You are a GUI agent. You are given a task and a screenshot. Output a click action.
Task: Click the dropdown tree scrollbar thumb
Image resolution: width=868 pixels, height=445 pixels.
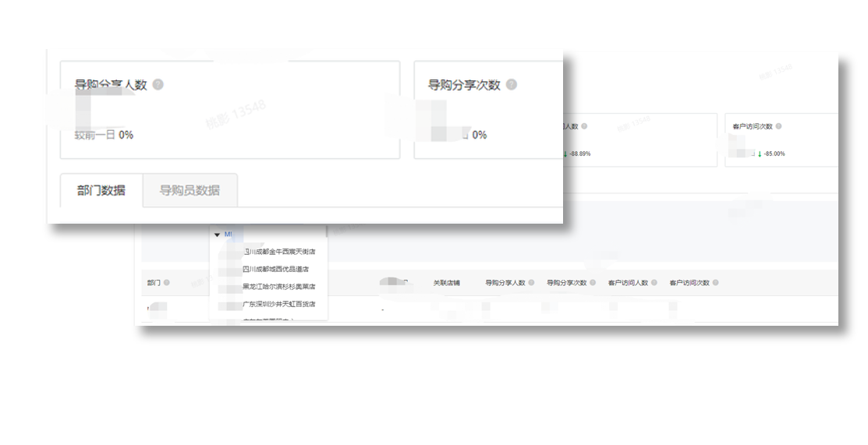(326, 230)
